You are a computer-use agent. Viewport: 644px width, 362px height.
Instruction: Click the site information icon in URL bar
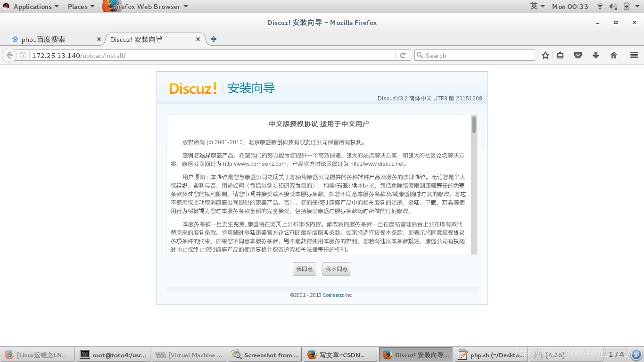coord(24,56)
